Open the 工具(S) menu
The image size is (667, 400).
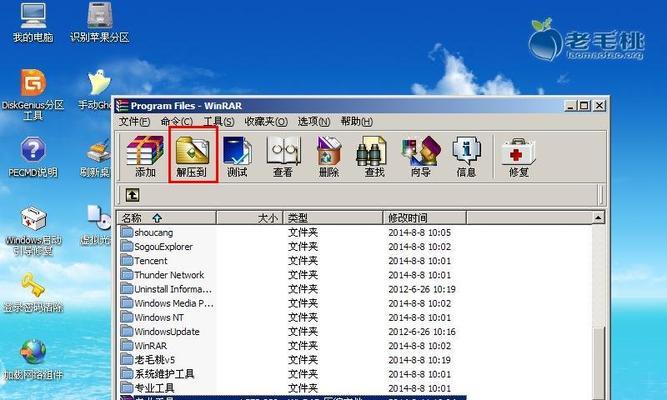click(x=219, y=122)
